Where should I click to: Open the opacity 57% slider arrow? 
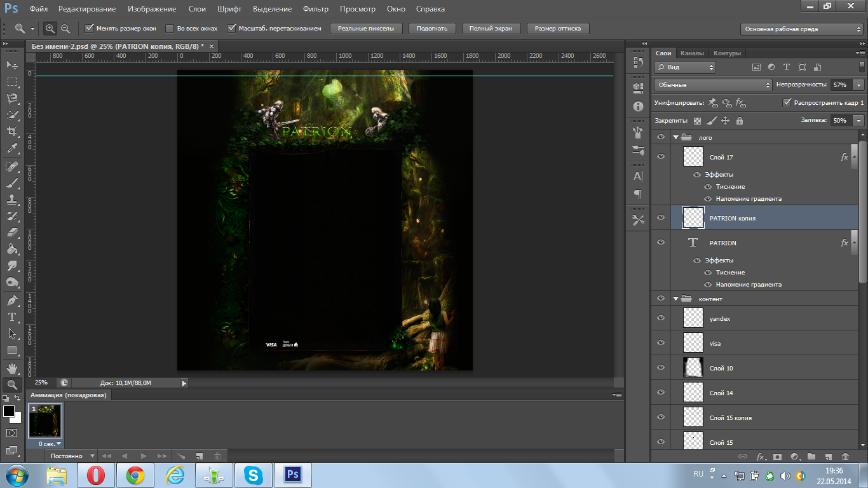859,85
